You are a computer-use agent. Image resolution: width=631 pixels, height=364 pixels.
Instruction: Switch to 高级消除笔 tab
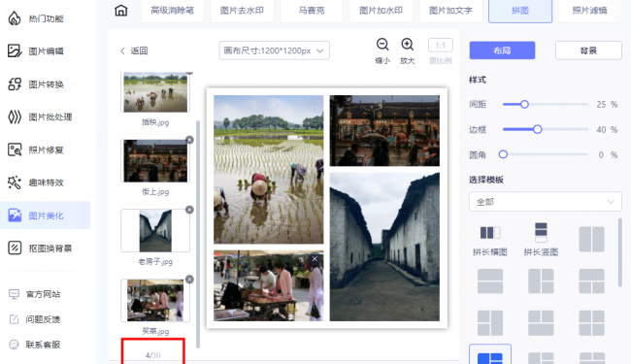(x=172, y=11)
